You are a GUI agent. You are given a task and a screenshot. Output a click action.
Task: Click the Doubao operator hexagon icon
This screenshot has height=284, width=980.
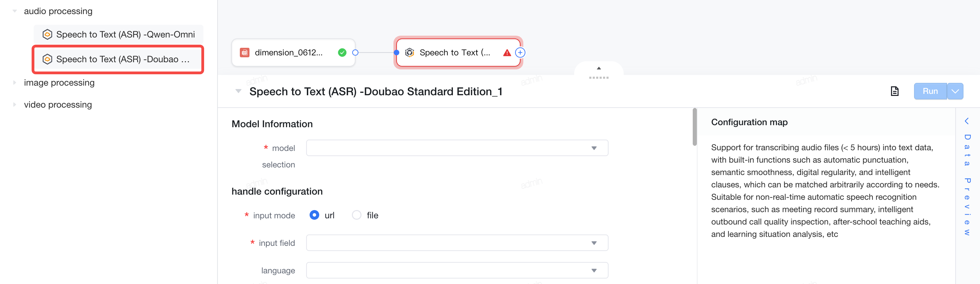(x=47, y=59)
